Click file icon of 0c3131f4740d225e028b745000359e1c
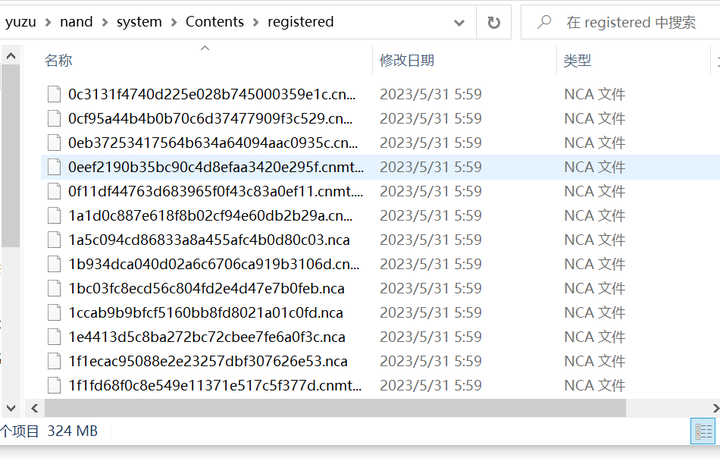 (54, 94)
